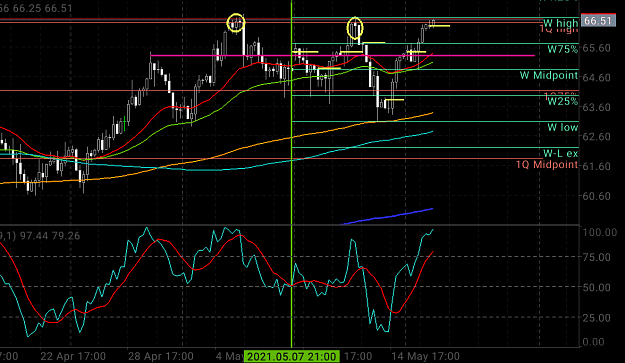Viewport: 625px width, 363px height.
Task: Select the "1Q Midpoint" level label
Action: pos(547,164)
